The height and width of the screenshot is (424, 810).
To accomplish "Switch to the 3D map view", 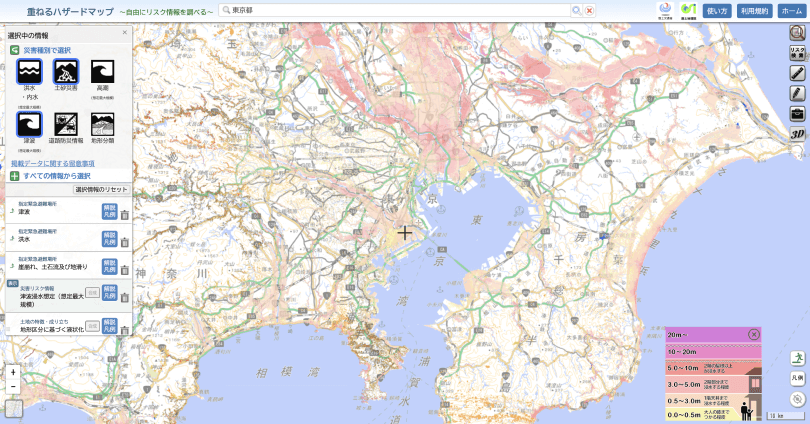I will pos(797,134).
